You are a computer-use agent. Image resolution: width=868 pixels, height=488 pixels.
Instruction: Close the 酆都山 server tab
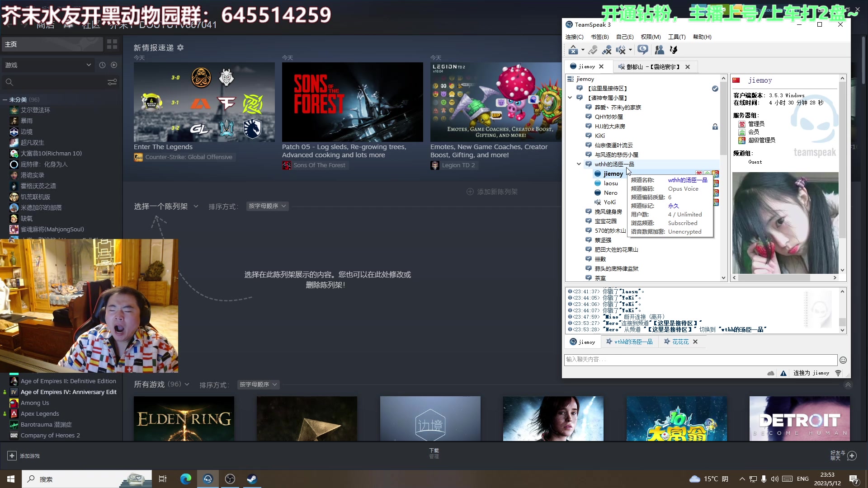tap(688, 67)
